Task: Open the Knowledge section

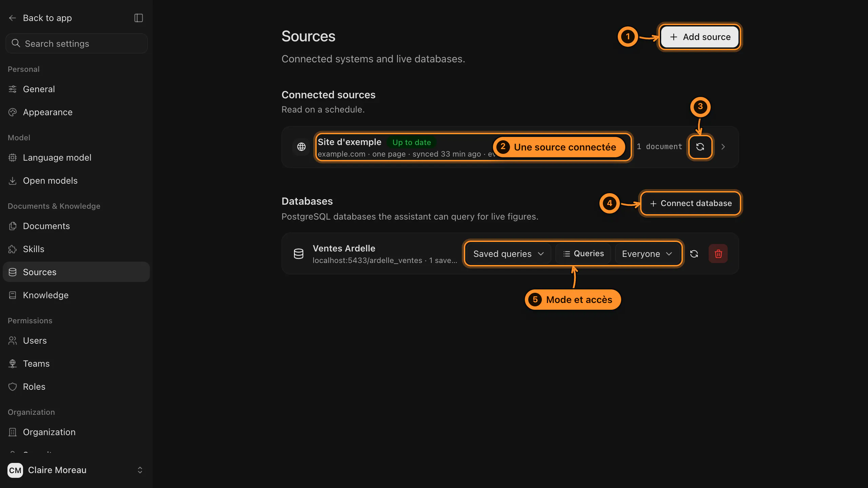Action: coord(76,295)
